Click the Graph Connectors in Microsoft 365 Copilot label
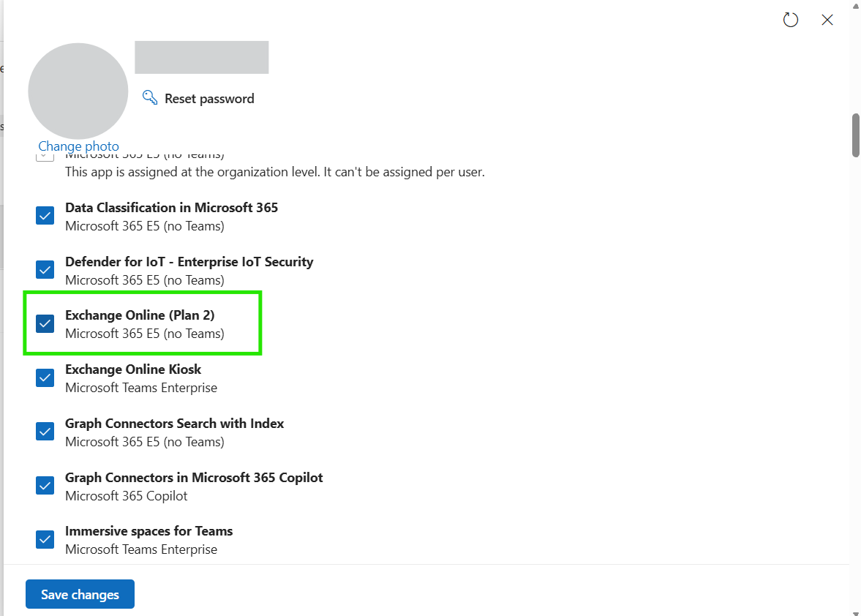 point(194,478)
